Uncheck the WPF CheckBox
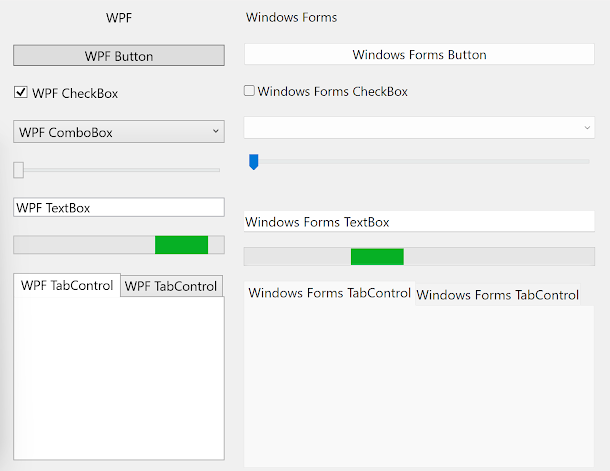The height and width of the screenshot is (471, 610). [x=21, y=93]
